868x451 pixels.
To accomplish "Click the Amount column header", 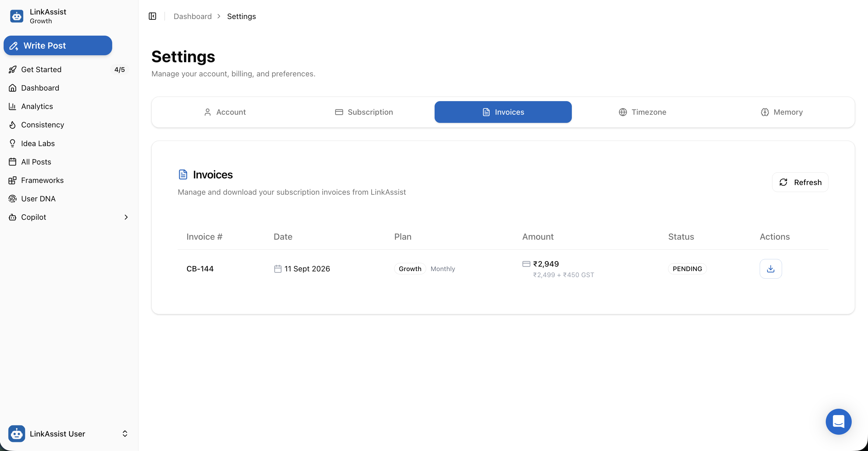I will tap(538, 237).
